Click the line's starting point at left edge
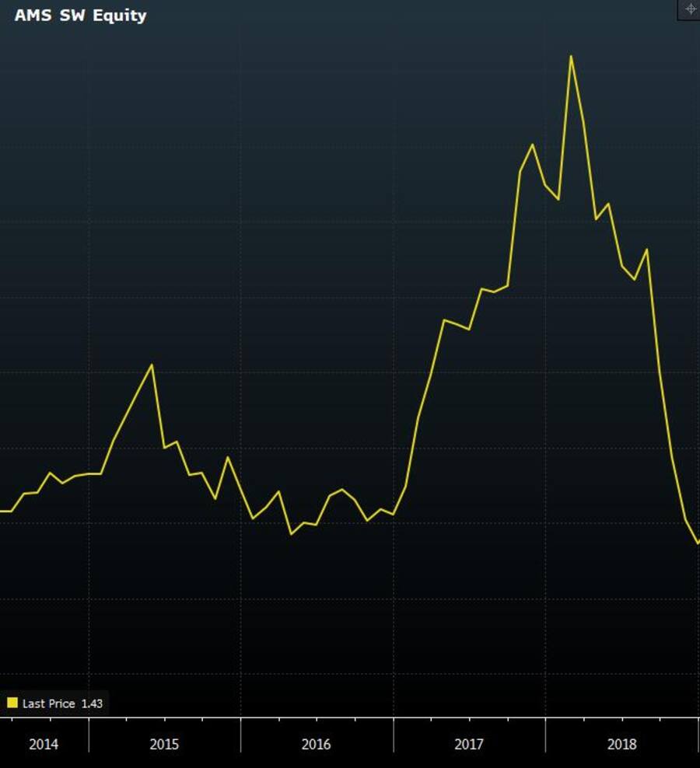This screenshot has height=768, width=700. click(2, 511)
